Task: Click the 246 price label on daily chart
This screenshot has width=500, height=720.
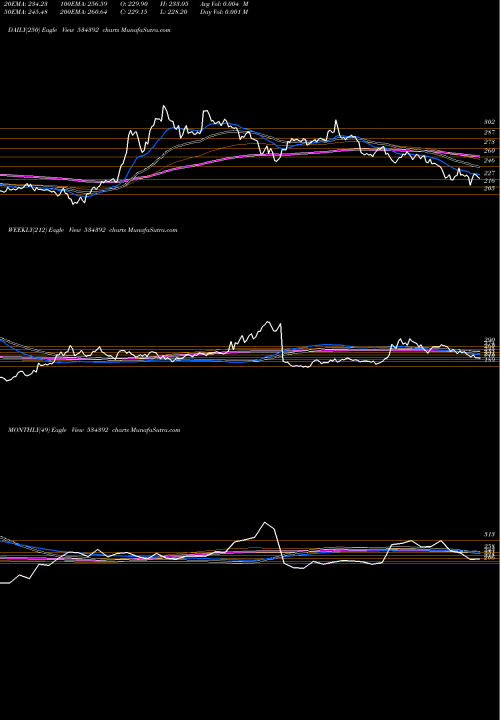Action: click(x=489, y=161)
